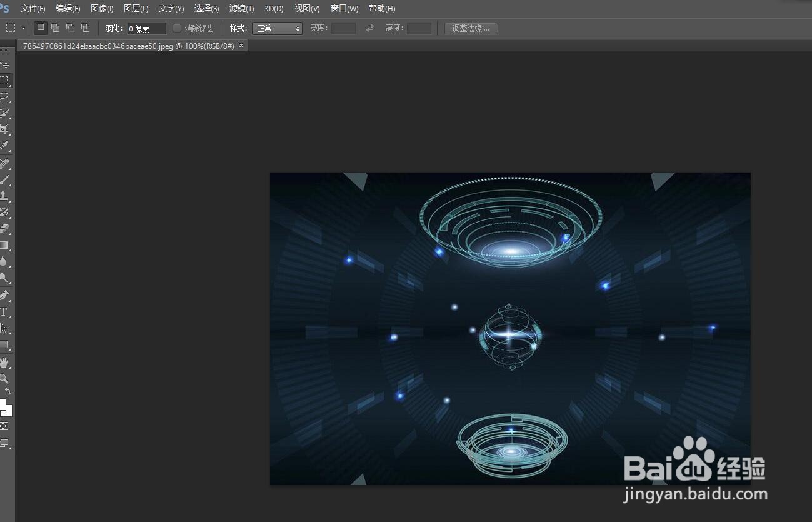Select the Rectangle shape tool

coord(5,344)
